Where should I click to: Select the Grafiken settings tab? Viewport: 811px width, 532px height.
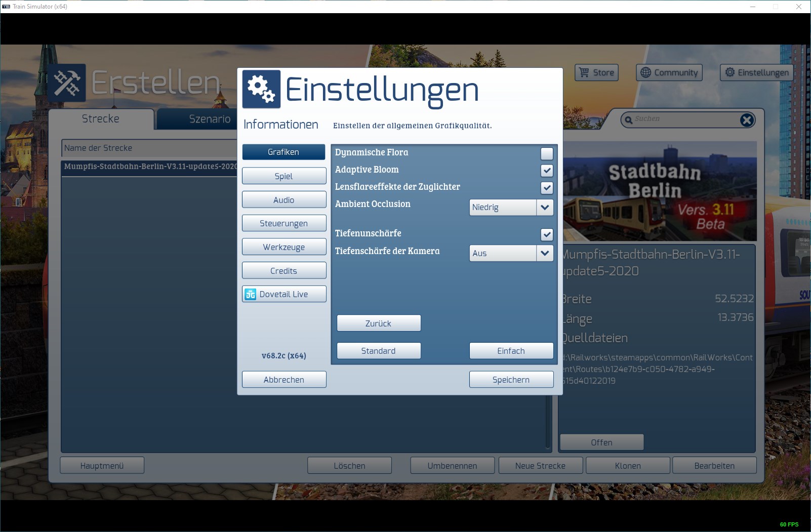tap(283, 152)
